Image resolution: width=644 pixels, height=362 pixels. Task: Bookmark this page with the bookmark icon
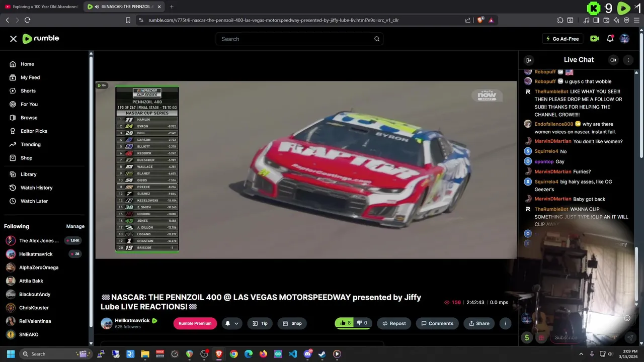pyautogui.click(x=128, y=20)
